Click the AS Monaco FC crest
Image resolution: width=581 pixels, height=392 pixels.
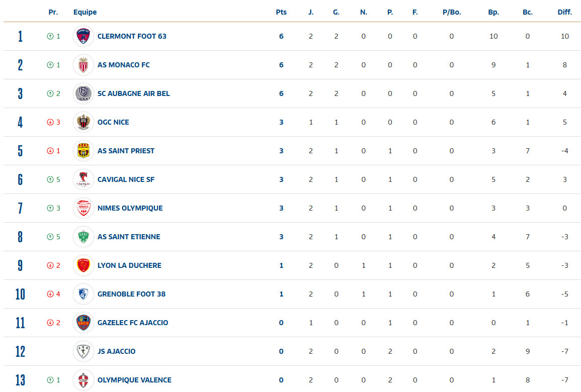point(83,65)
